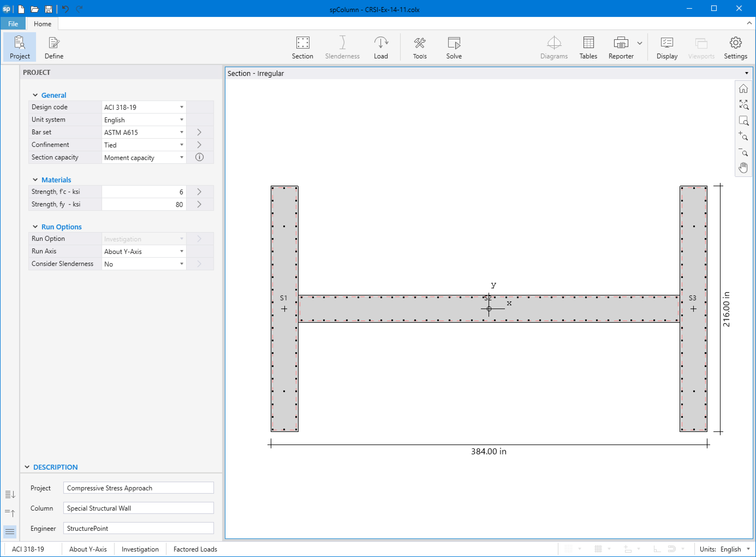Collapse the Materials section
The image size is (756, 557).
35,180
